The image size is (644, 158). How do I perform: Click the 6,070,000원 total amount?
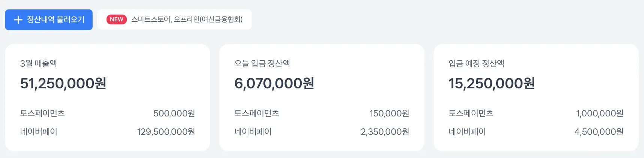pos(274,83)
